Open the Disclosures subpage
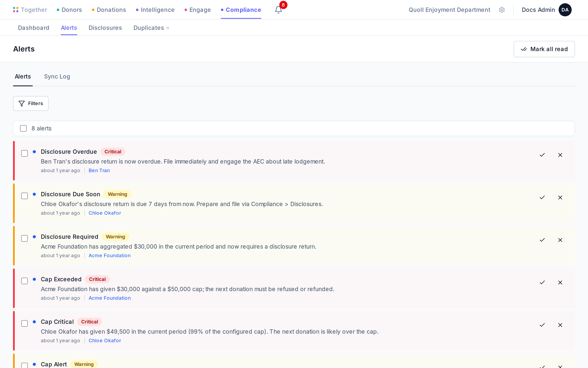The height and width of the screenshot is (368, 588). click(105, 28)
